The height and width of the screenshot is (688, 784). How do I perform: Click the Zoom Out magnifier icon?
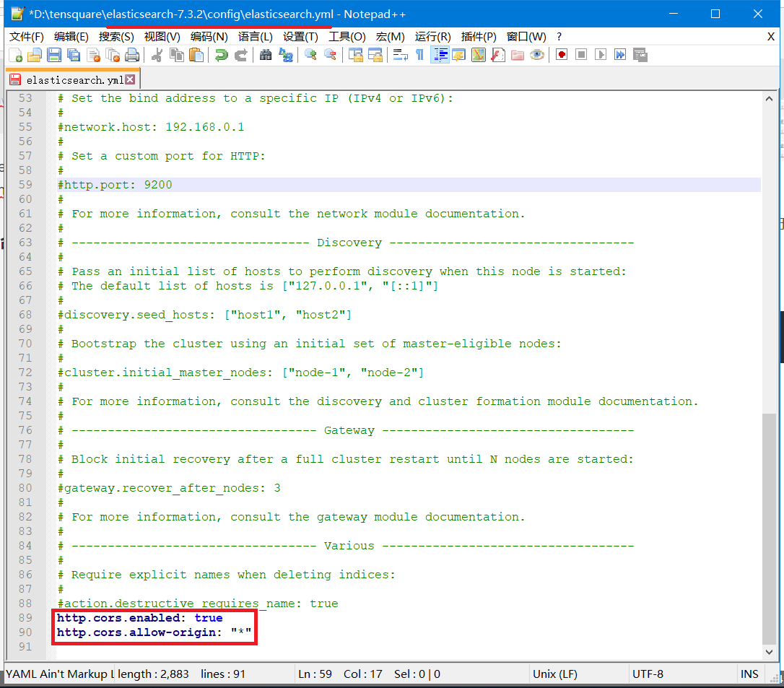pyautogui.click(x=330, y=55)
